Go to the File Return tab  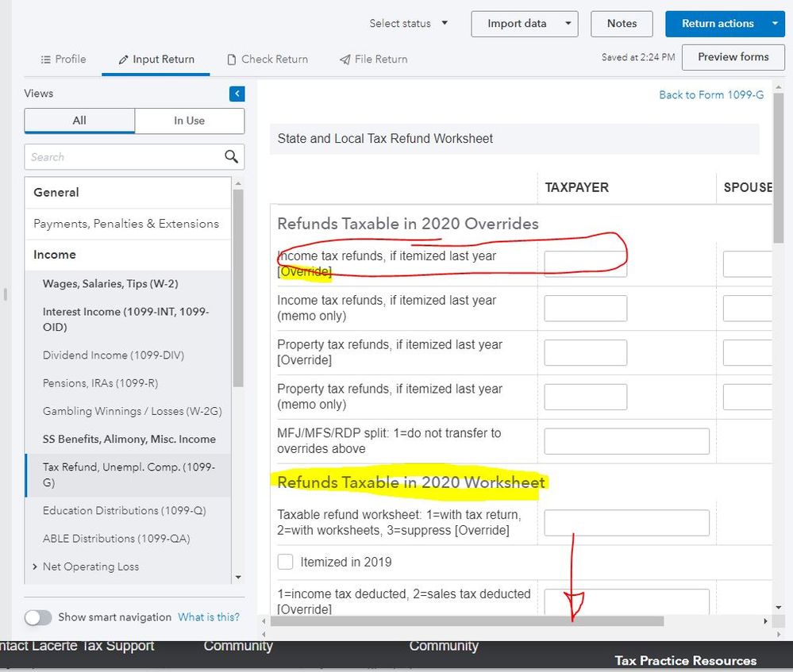click(373, 59)
